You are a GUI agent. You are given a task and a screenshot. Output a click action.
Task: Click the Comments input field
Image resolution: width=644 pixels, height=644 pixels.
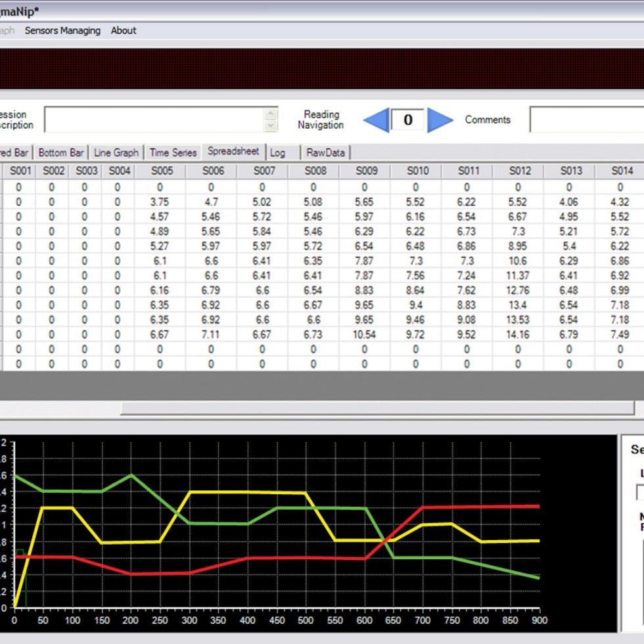[586, 120]
